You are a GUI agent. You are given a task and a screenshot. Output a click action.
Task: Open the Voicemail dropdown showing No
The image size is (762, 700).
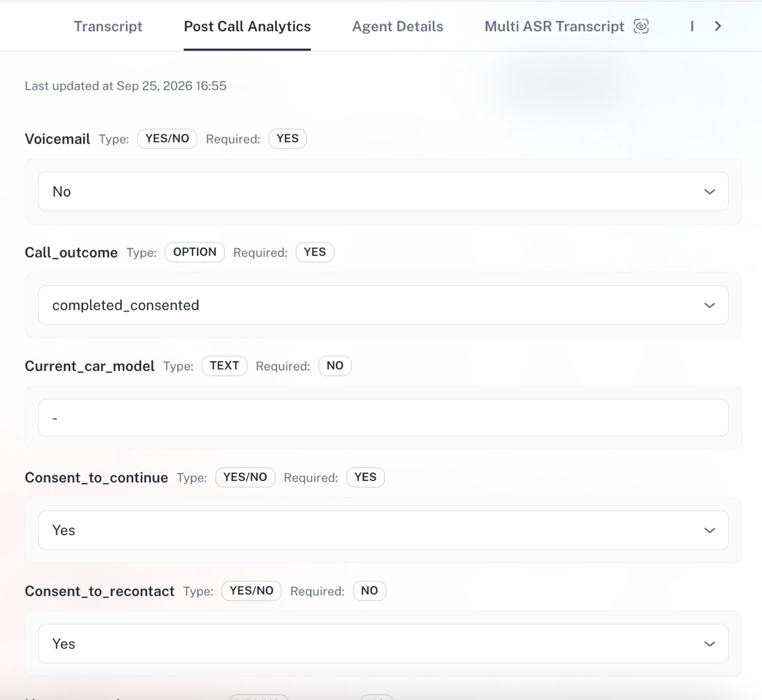click(384, 191)
